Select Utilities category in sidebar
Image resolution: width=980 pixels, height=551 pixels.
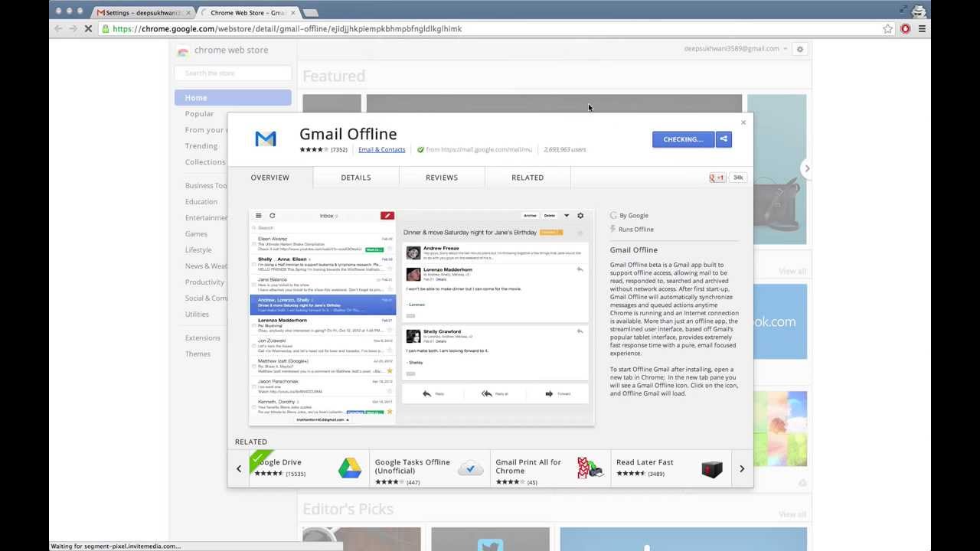pyautogui.click(x=197, y=315)
